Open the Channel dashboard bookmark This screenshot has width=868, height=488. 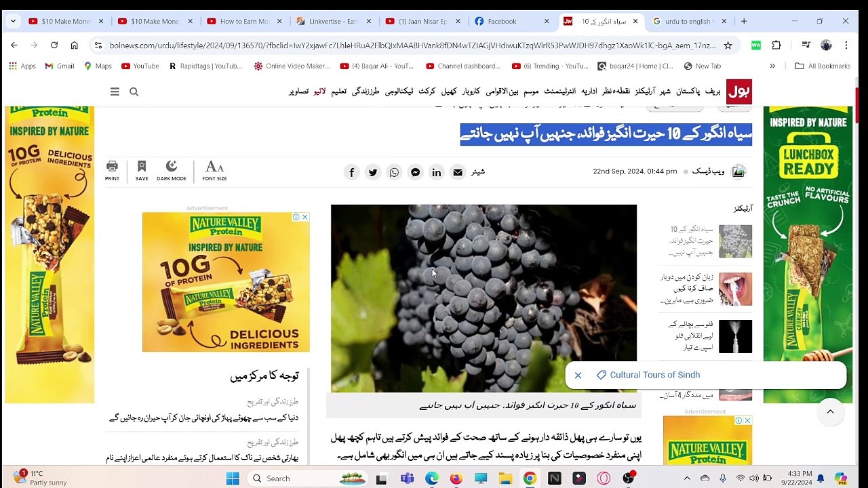point(463,66)
